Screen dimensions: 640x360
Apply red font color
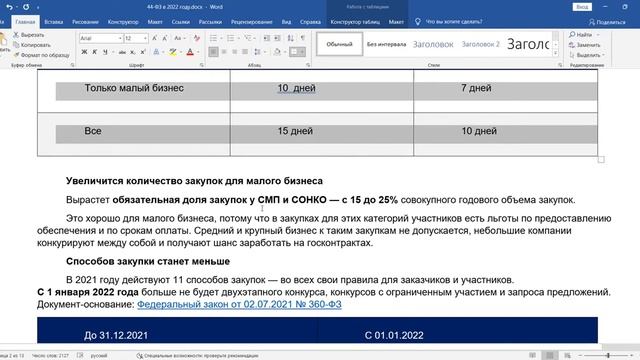click(x=190, y=52)
